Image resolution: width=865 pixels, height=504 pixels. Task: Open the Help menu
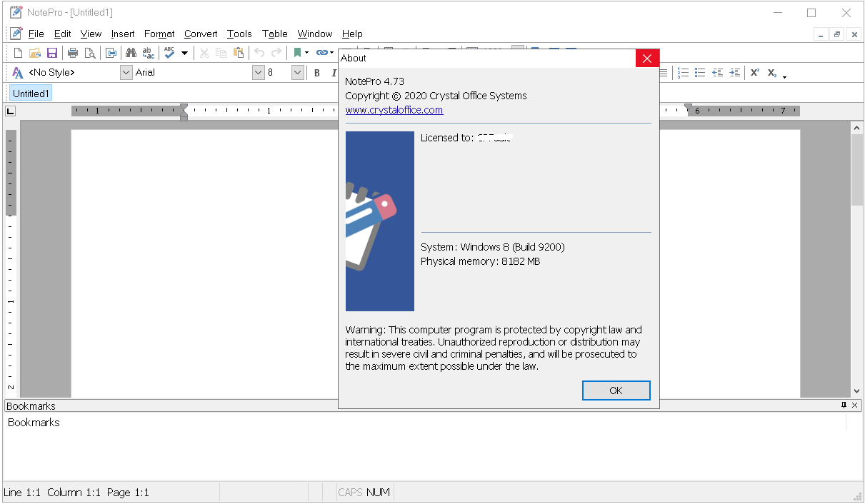(352, 34)
